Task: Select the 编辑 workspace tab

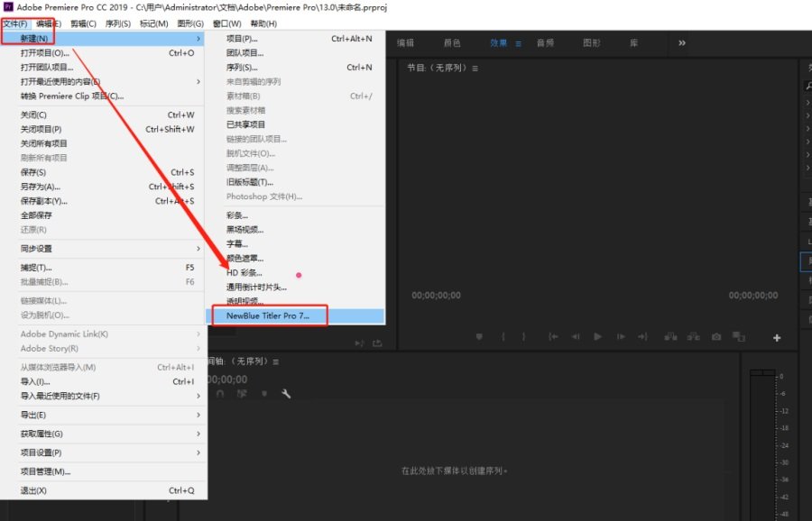Action: (x=405, y=43)
